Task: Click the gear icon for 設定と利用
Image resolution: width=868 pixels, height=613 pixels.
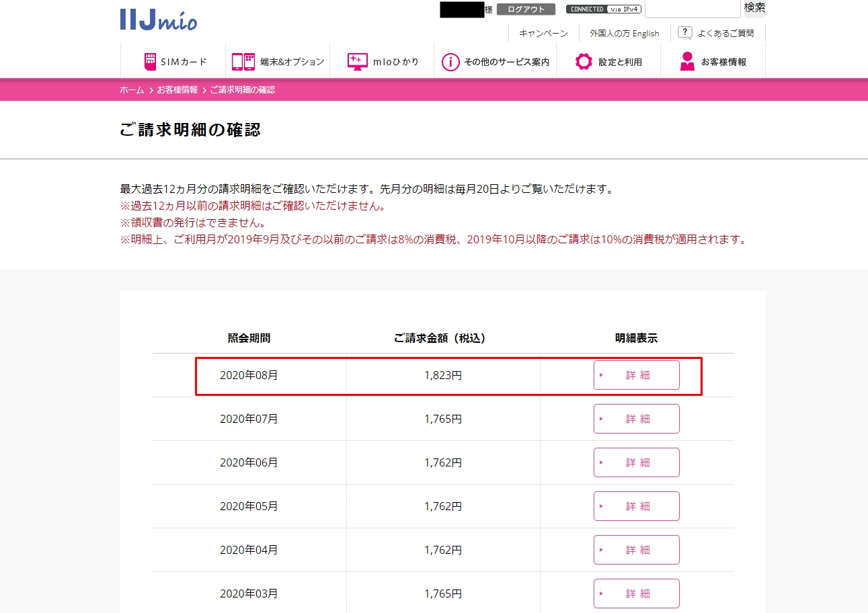Action: click(x=584, y=62)
